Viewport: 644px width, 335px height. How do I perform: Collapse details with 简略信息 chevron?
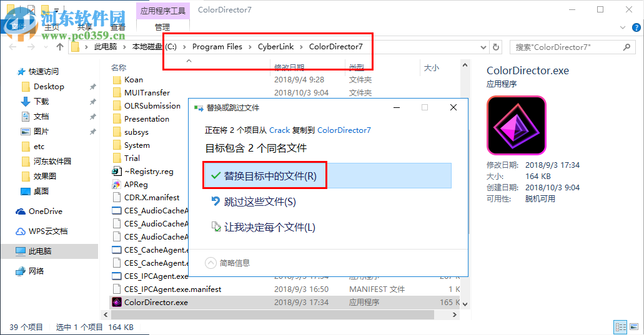tap(211, 263)
